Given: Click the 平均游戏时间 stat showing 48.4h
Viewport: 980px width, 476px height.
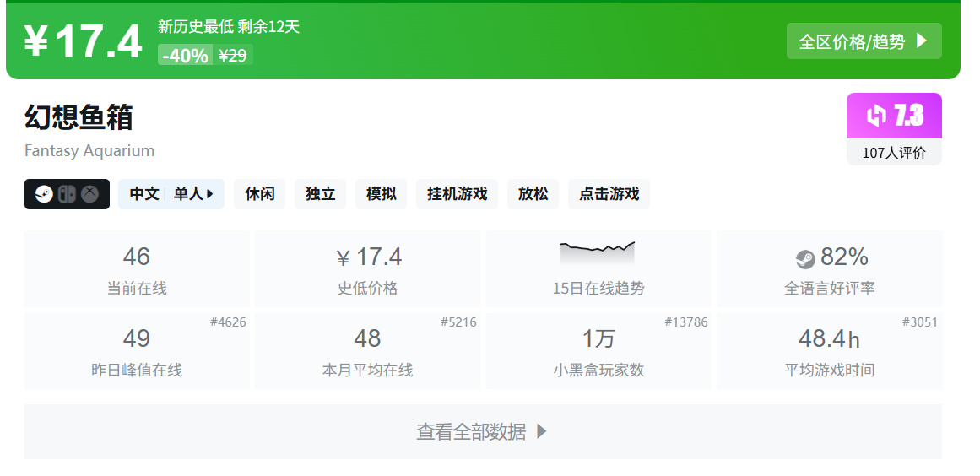Looking at the screenshot, I should pyautogui.click(x=830, y=351).
